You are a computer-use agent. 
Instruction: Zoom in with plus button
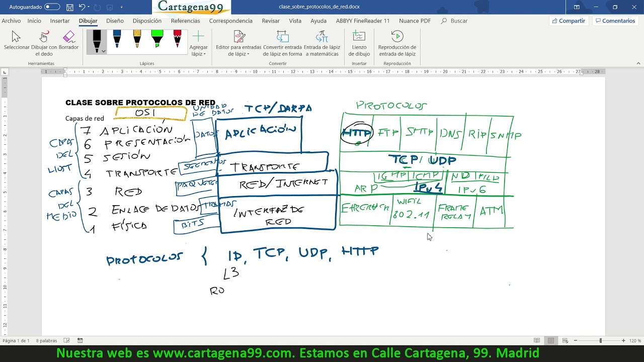coord(623,341)
